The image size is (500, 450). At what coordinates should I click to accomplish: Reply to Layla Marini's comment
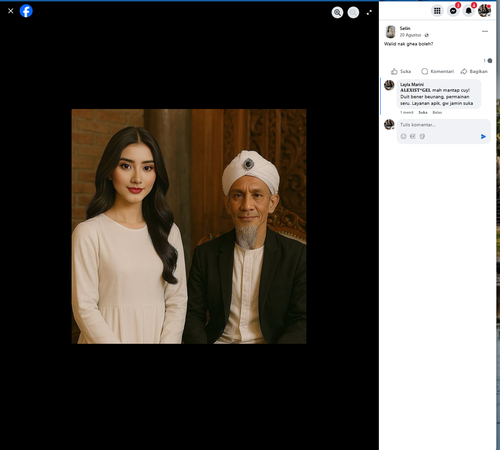pos(437,112)
